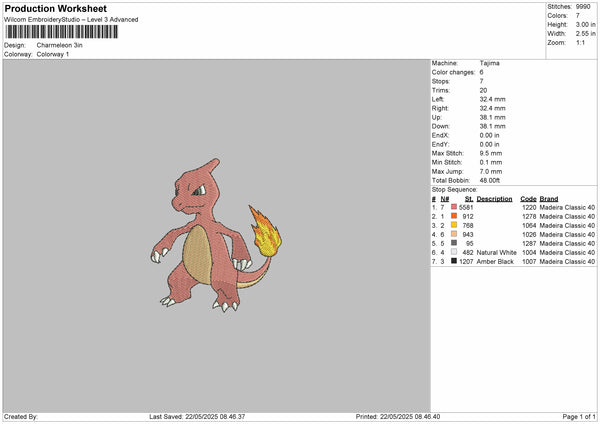Click the 'St.' column header
The height and width of the screenshot is (424, 600).
pos(469,199)
